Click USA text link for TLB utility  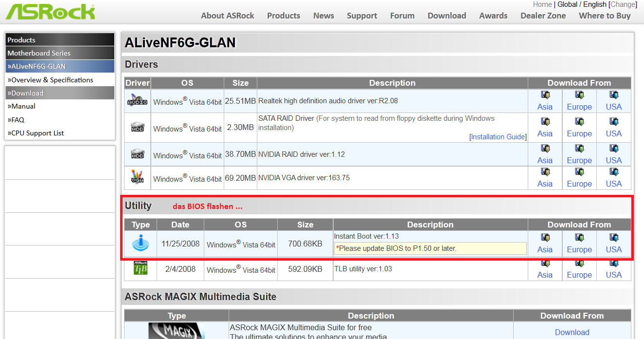[614, 275]
